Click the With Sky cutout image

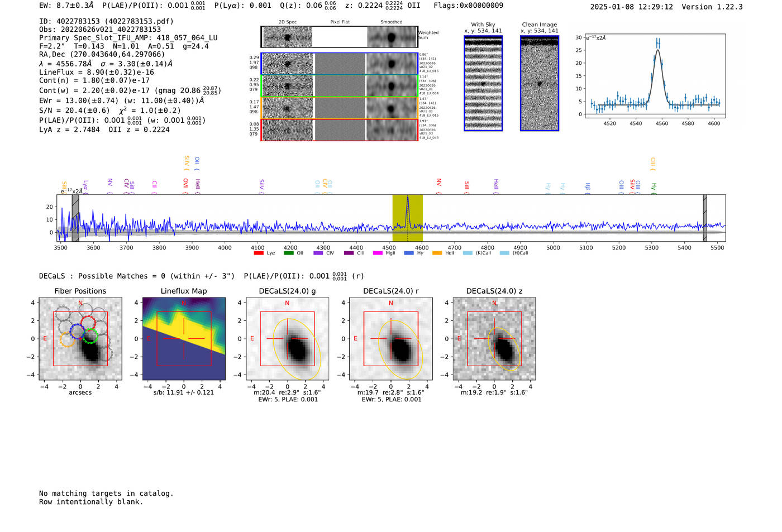(483, 83)
